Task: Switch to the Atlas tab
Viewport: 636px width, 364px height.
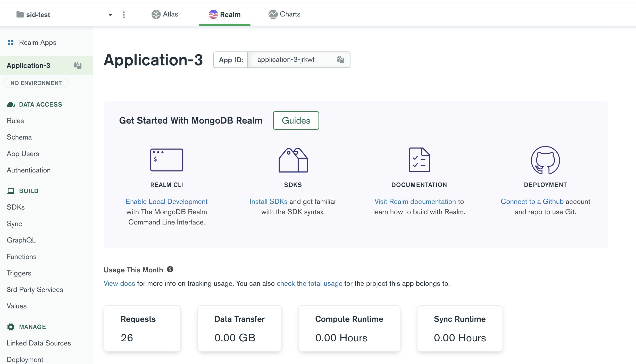Action: pos(165,14)
